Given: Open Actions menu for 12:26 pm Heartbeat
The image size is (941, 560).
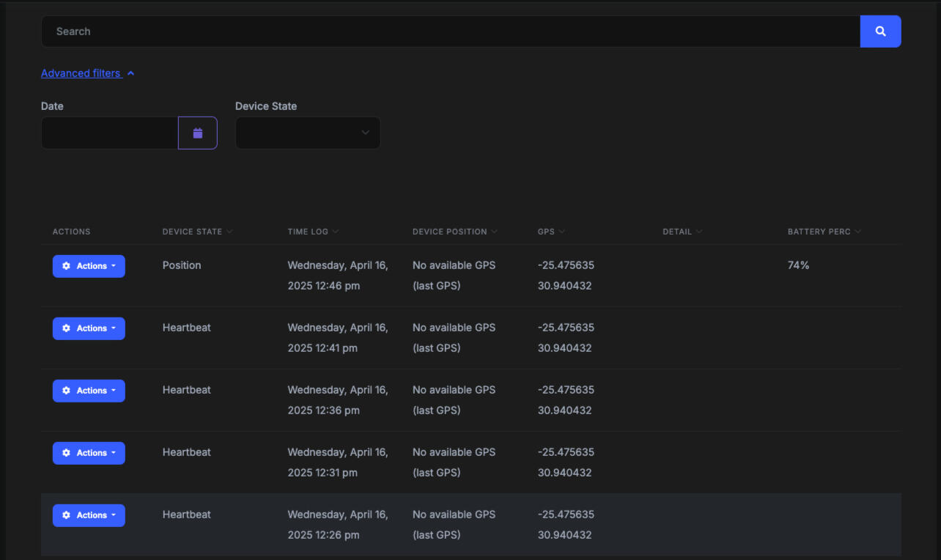Looking at the screenshot, I should [89, 515].
